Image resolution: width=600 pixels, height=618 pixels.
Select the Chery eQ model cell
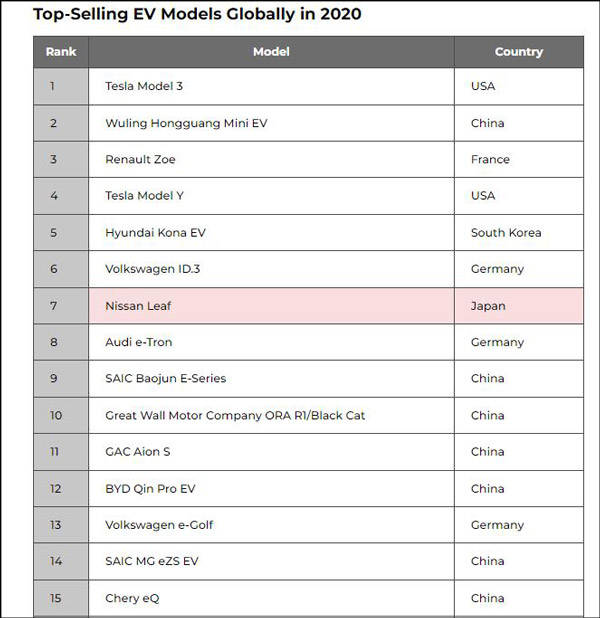click(132, 598)
